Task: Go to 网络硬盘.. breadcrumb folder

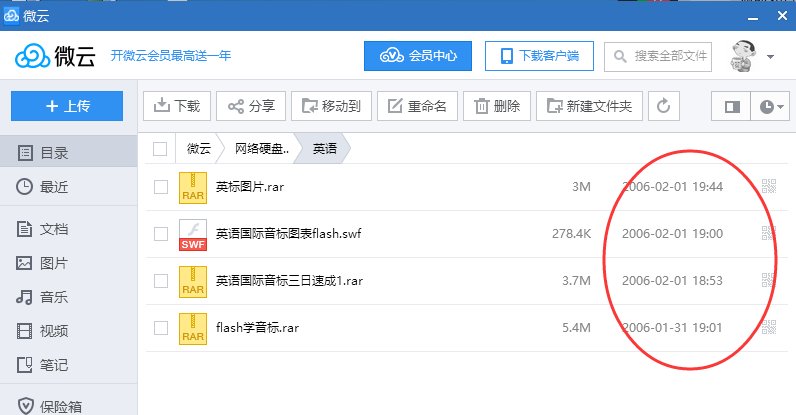Action: [x=262, y=148]
